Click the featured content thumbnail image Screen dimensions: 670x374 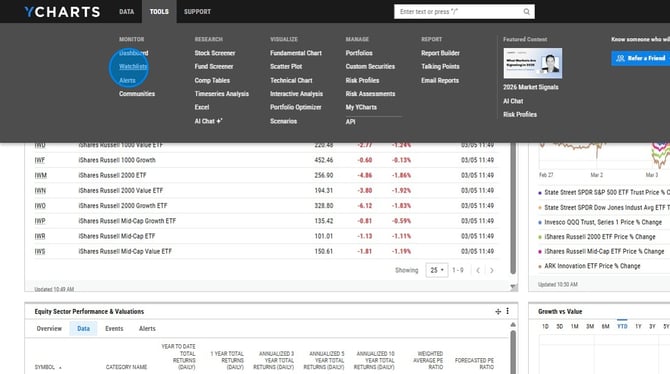[532, 63]
